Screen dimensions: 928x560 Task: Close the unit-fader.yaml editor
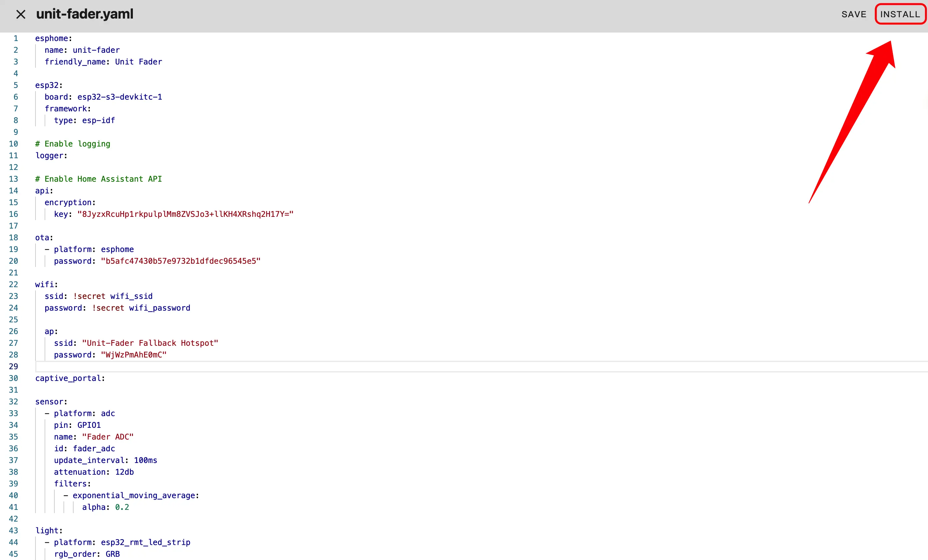coord(21,14)
